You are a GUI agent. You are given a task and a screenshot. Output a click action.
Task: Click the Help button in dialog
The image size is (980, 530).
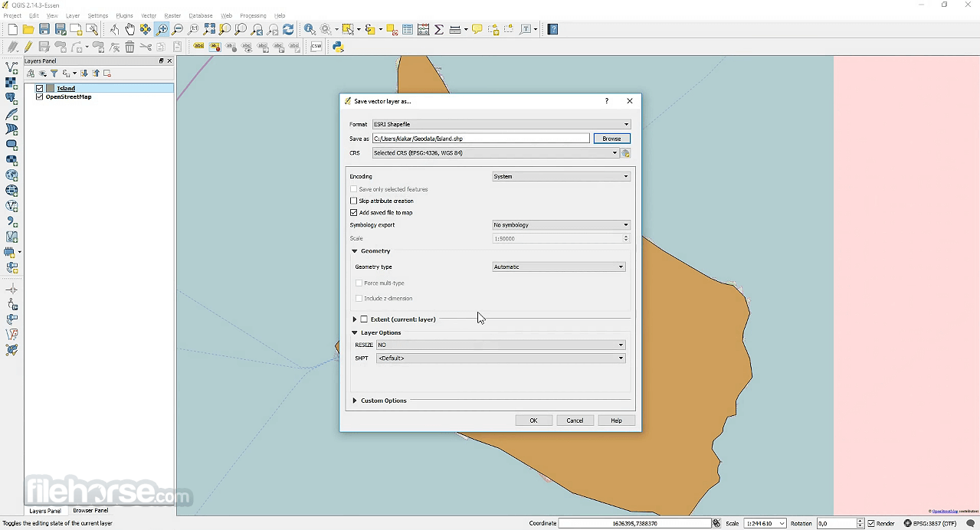(x=616, y=420)
